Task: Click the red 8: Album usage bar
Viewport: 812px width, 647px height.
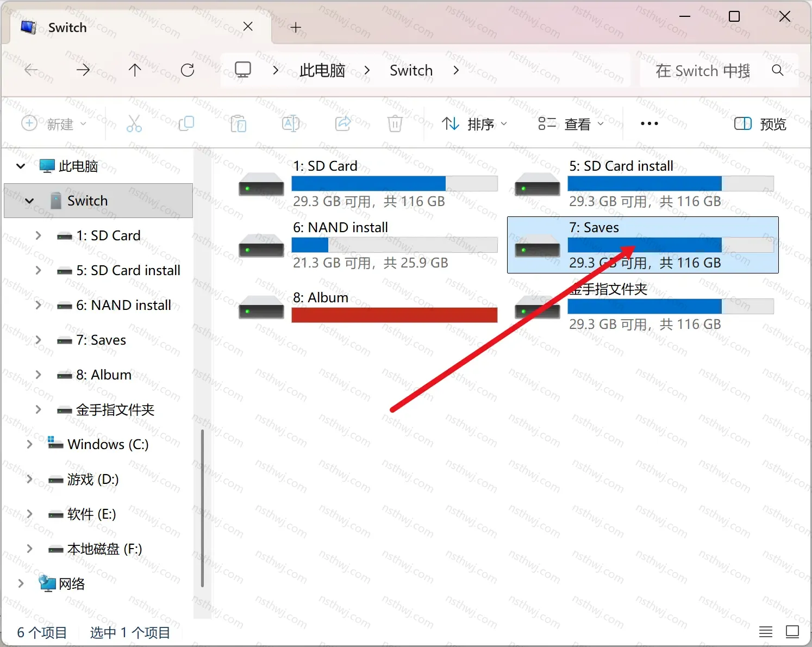Action: [x=395, y=315]
